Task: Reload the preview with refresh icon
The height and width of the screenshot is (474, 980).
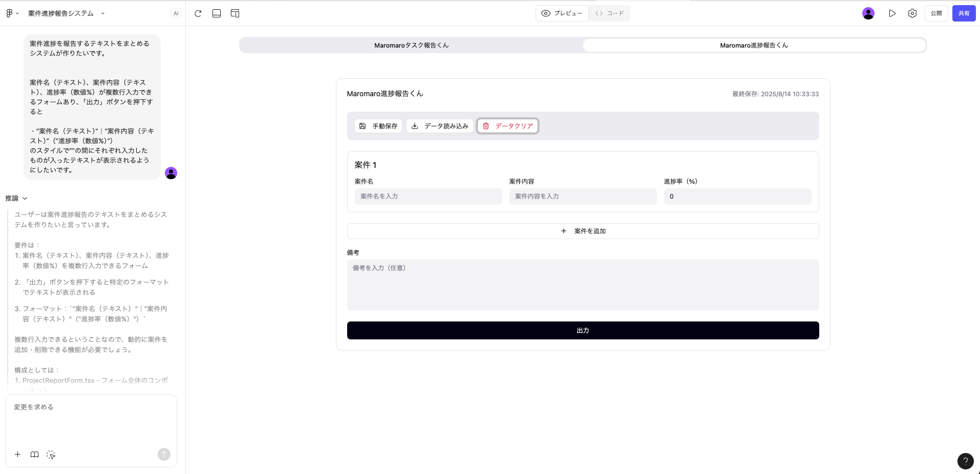Action: point(198,13)
